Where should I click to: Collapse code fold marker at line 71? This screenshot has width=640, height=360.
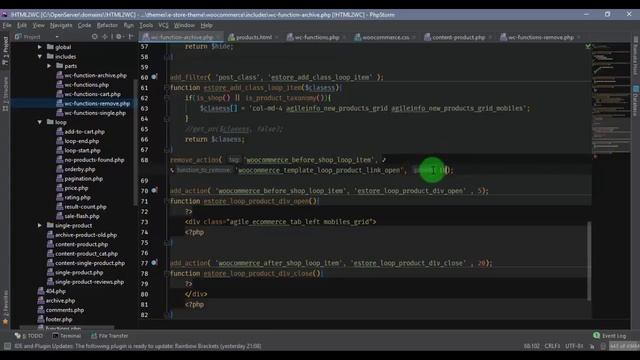(167, 201)
